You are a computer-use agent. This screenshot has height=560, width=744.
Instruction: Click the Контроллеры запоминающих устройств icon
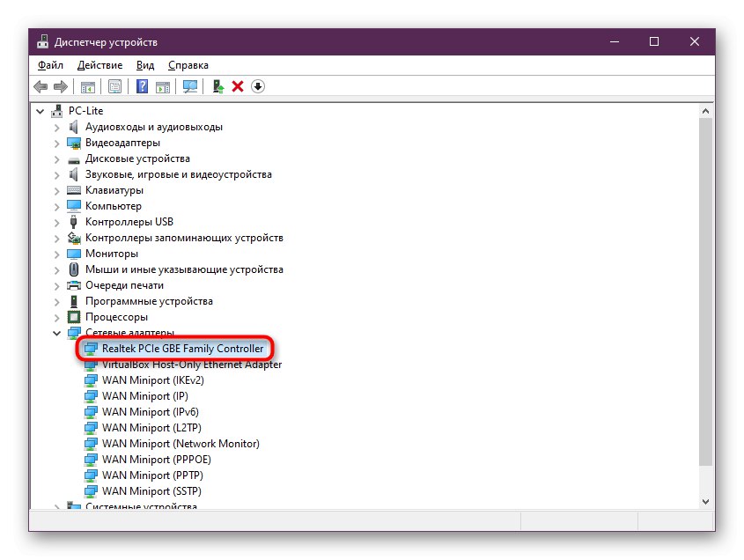click(74, 237)
